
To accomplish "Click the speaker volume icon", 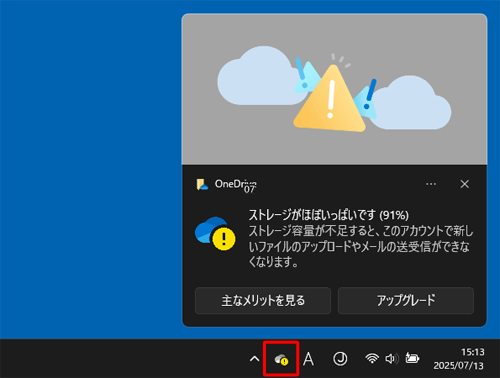I will tap(392, 359).
